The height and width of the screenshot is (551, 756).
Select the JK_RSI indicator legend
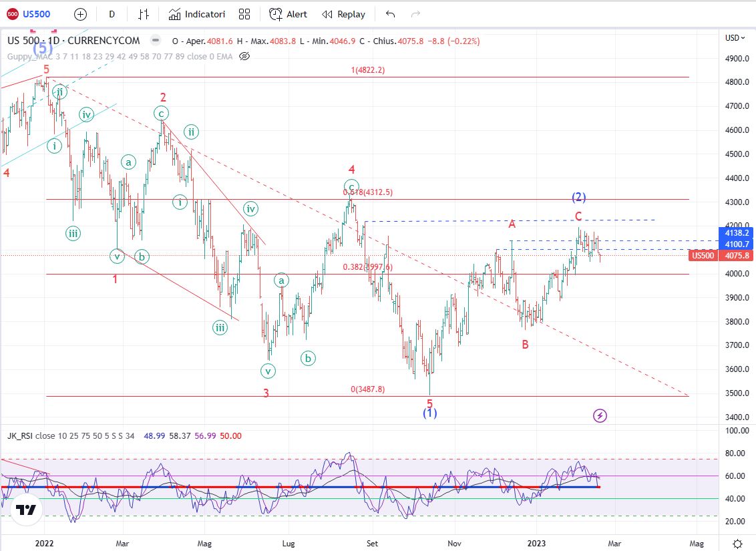coord(71,435)
